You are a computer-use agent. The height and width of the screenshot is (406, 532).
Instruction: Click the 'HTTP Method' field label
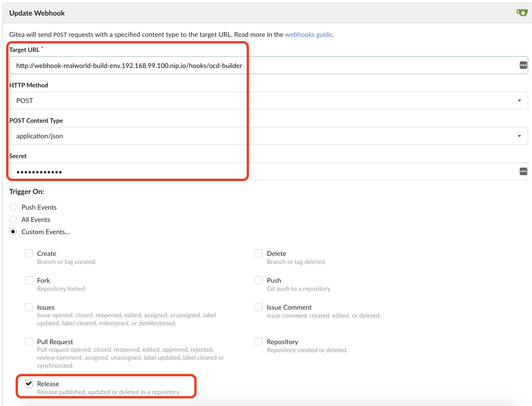pos(29,85)
